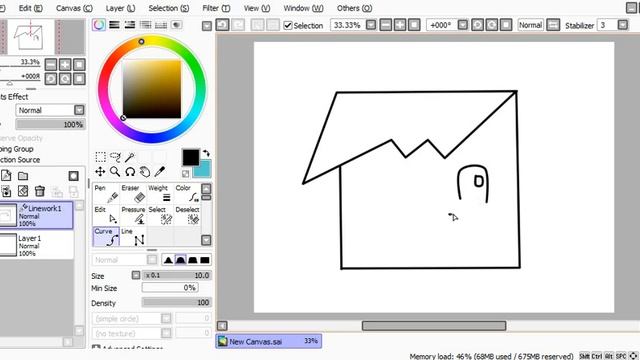This screenshot has height=360, width=640.
Task: Choose the Color linework tool
Action: (187, 193)
